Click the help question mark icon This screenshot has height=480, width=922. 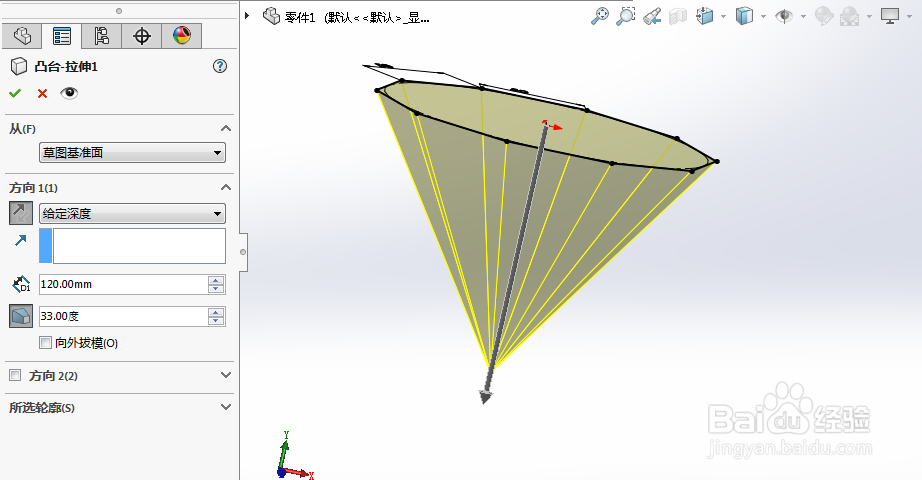(220, 66)
